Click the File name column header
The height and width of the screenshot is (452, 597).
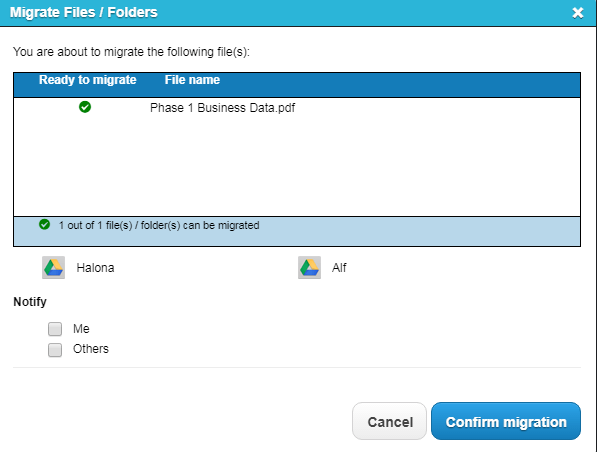(192, 80)
